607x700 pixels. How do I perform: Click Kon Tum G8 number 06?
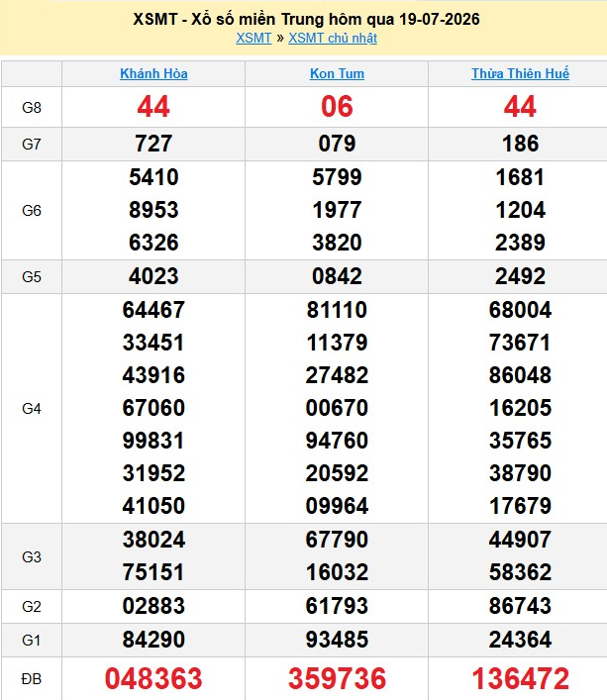point(337,107)
